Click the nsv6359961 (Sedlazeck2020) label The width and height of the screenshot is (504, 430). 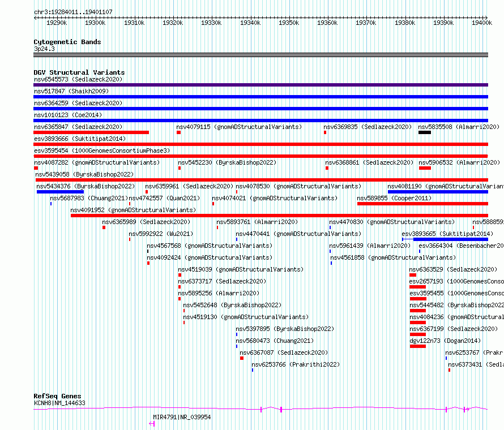pyautogui.click(x=189, y=186)
